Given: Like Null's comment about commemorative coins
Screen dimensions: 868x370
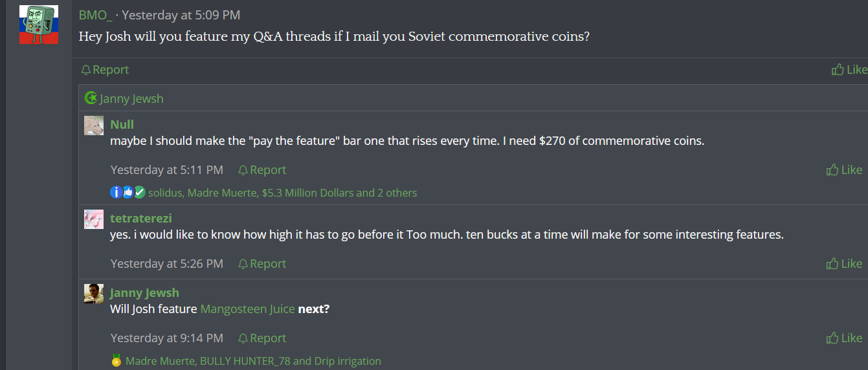Looking at the screenshot, I should 844,170.
